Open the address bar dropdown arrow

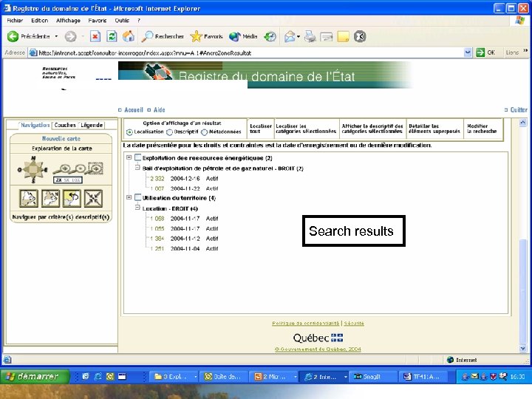tap(468, 52)
